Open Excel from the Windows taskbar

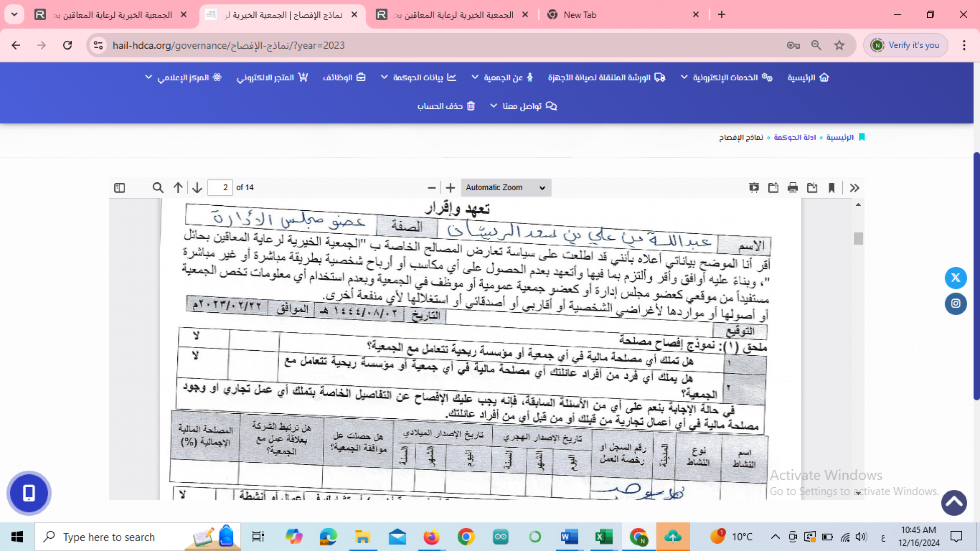(603, 537)
